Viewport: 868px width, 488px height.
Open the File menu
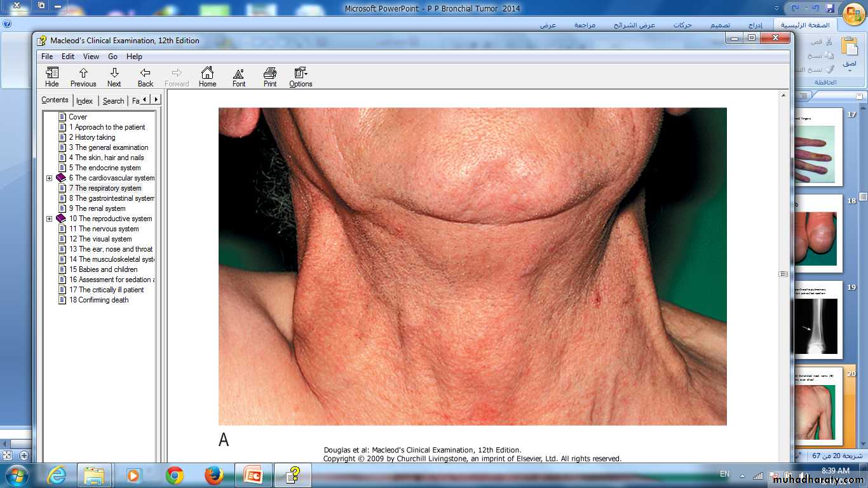point(47,57)
